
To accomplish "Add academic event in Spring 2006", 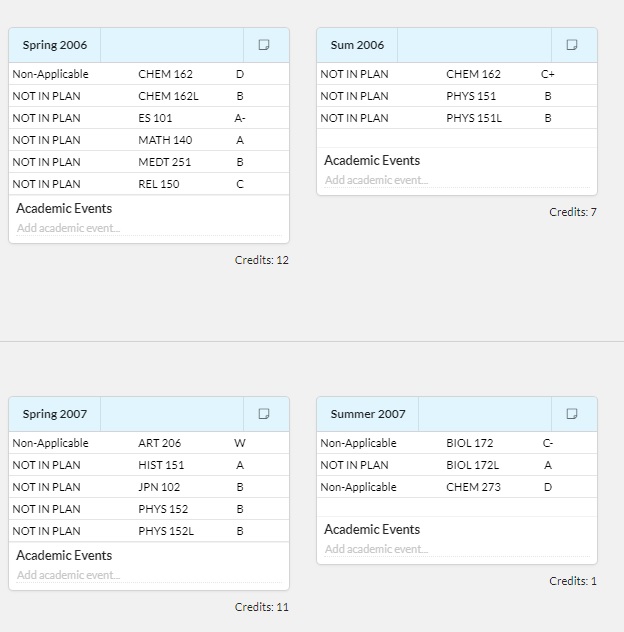I will 68,228.
